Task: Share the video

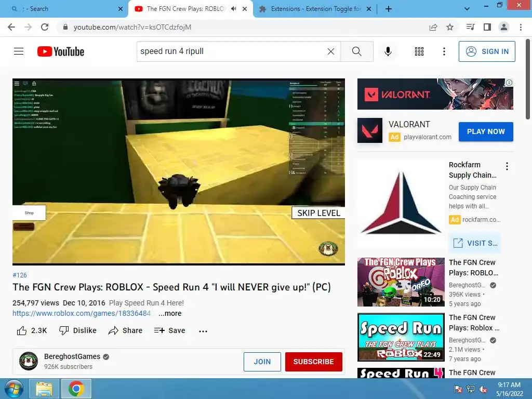Action: click(125, 330)
